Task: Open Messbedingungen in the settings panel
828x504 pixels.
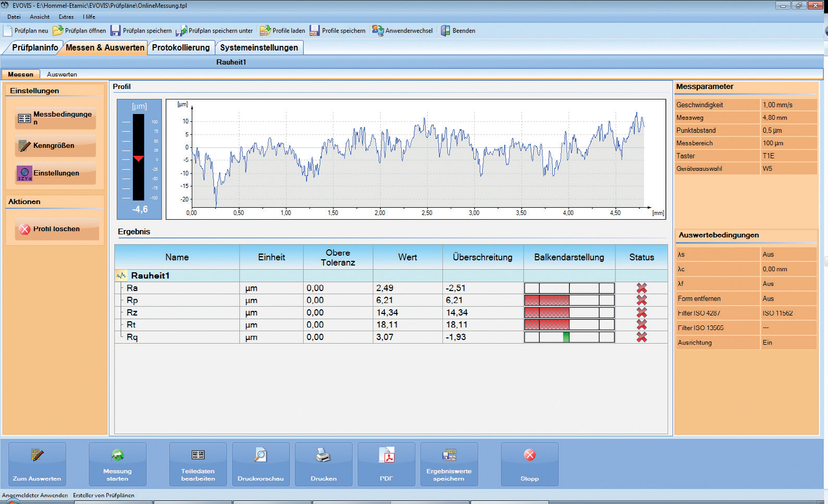Action: (x=55, y=118)
